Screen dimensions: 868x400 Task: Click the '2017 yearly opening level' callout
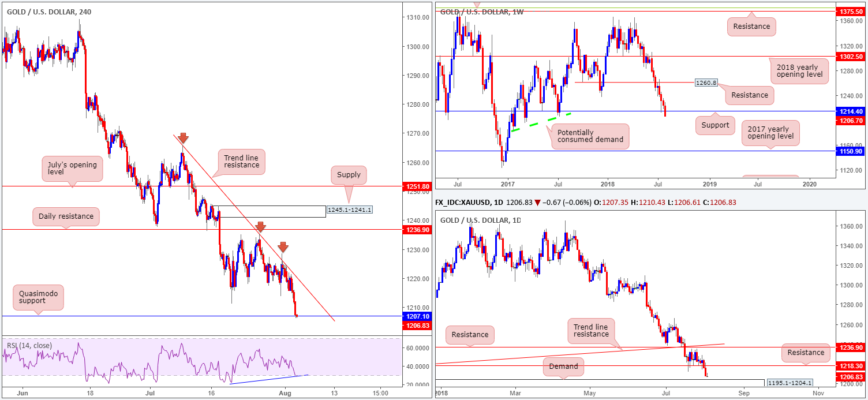pyautogui.click(x=770, y=133)
